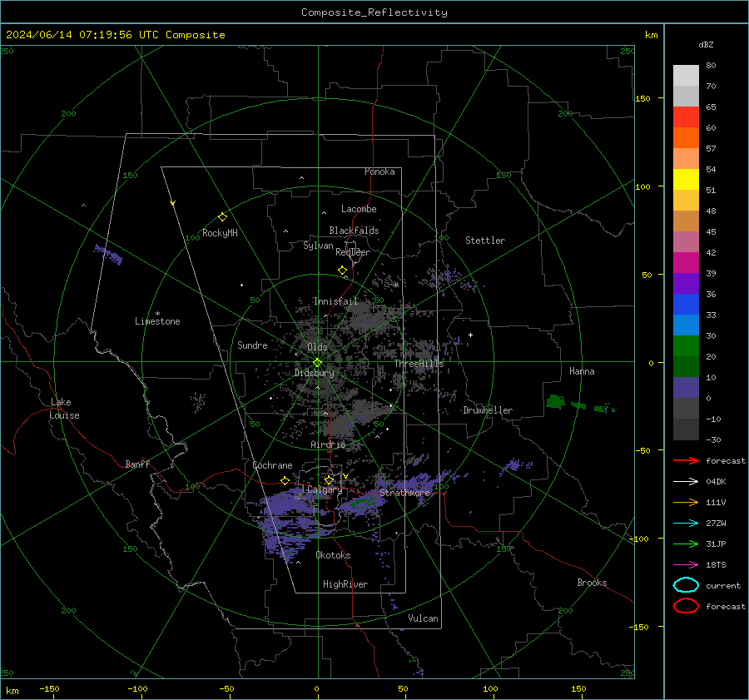Click the white plus marker east of ThreeHills
The image size is (749, 700).
click(x=470, y=335)
